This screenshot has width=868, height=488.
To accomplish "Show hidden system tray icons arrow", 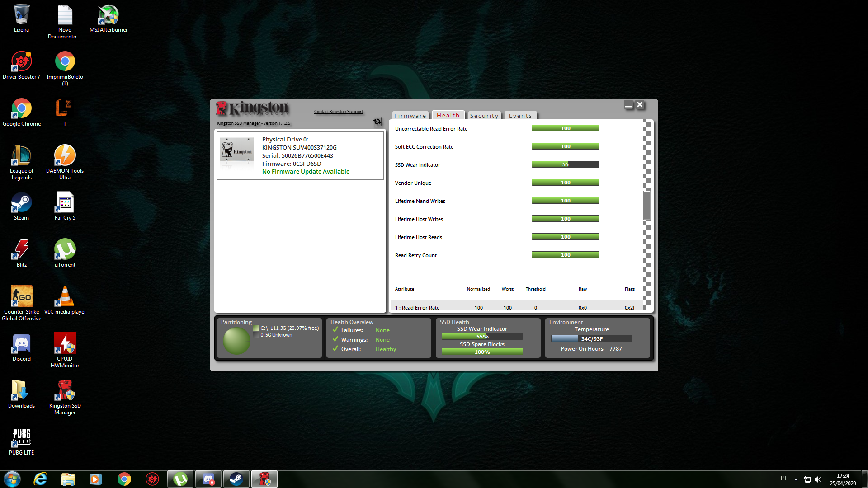I will click(x=796, y=479).
